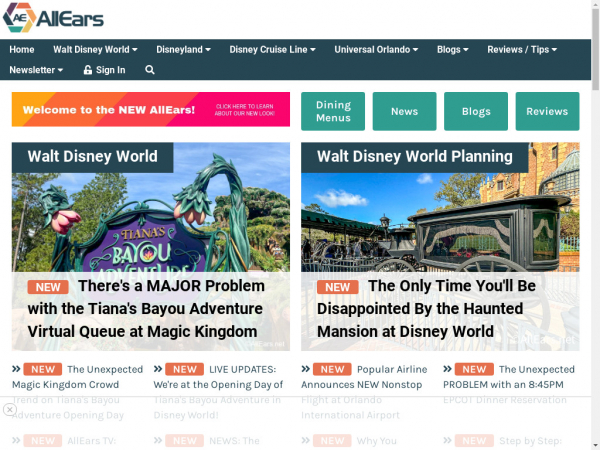The height and width of the screenshot is (450, 600).
Task: Read the Haunted Mansion disappointed article
Action: (426, 309)
